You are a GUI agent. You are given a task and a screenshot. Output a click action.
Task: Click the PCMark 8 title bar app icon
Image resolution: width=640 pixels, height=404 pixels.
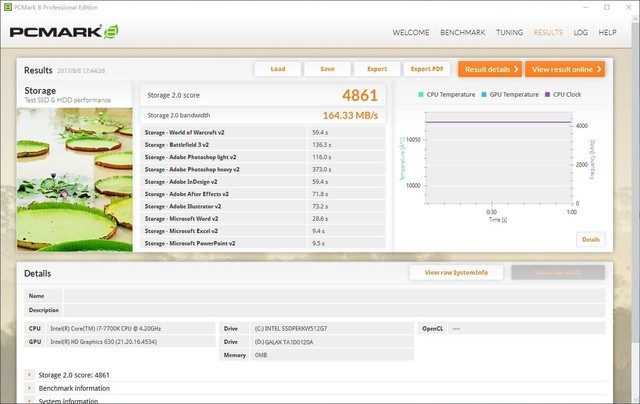click(8, 6)
